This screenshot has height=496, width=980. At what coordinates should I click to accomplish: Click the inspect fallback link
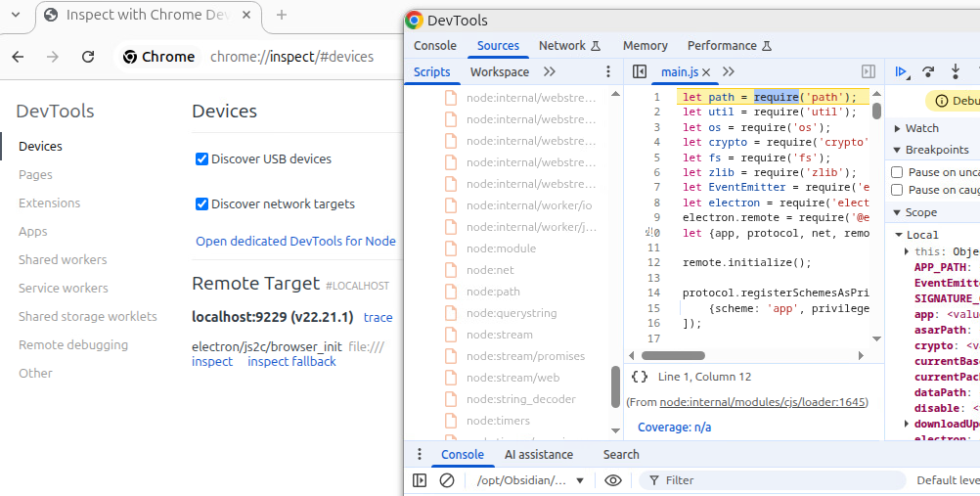click(x=291, y=362)
